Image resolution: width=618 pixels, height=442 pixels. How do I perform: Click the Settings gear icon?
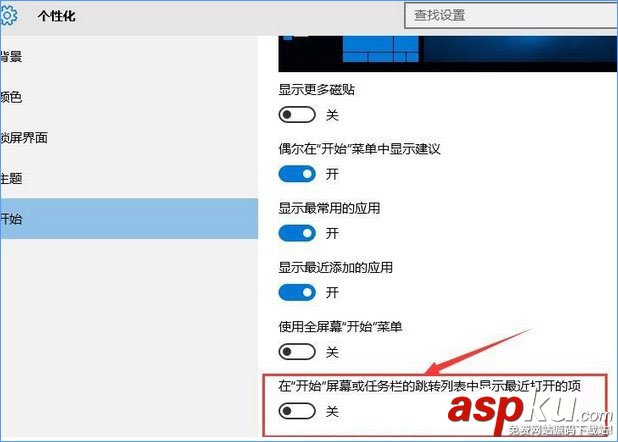coord(8,16)
